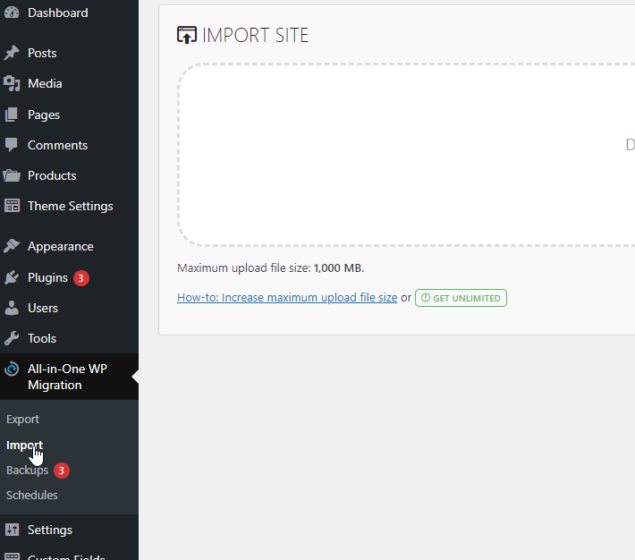
Task: Open Theme Settings menu item
Action: coord(70,206)
